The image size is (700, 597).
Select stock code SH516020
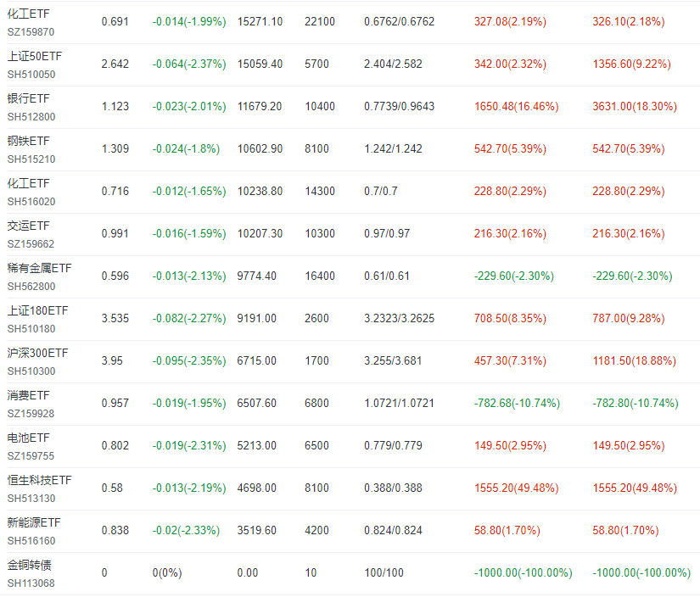pos(31,202)
